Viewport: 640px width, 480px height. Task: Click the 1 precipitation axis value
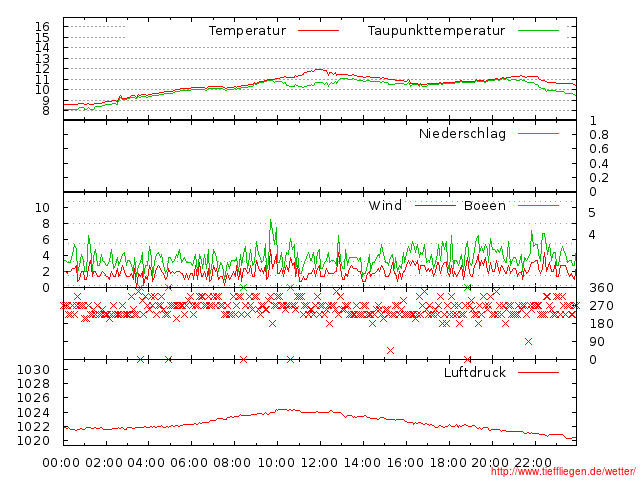coord(593,120)
